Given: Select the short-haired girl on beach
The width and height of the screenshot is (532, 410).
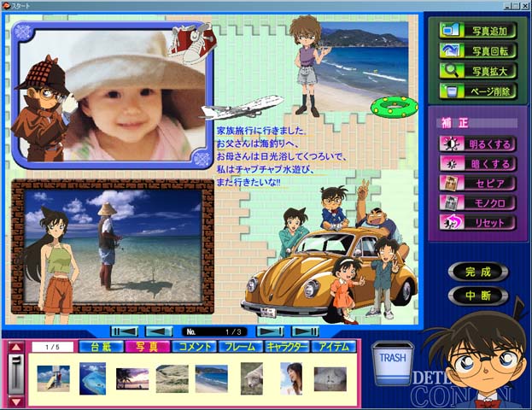Looking at the screenshot, I should pyautogui.click(x=307, y=66).
